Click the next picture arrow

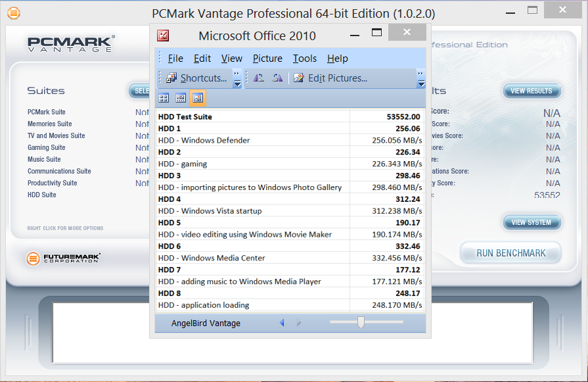click(299, 323)
